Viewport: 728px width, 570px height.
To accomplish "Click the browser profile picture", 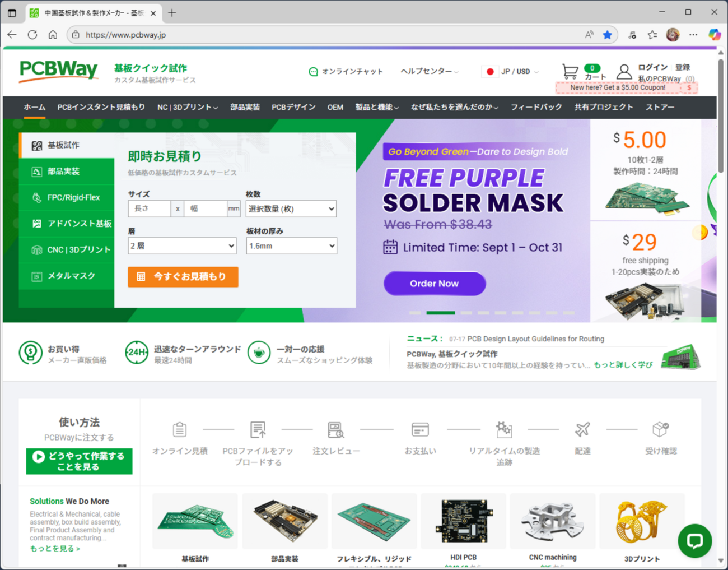I will 673,35.
